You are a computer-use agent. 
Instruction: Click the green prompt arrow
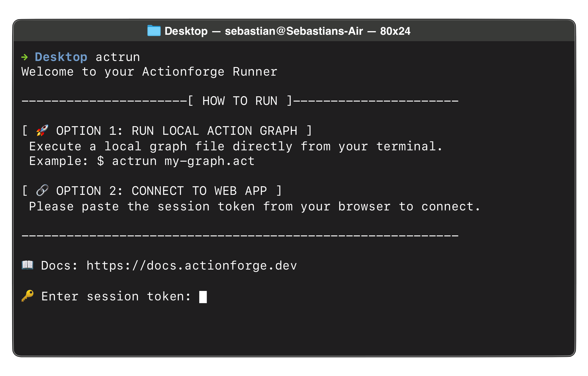click(x=25, y=57)
